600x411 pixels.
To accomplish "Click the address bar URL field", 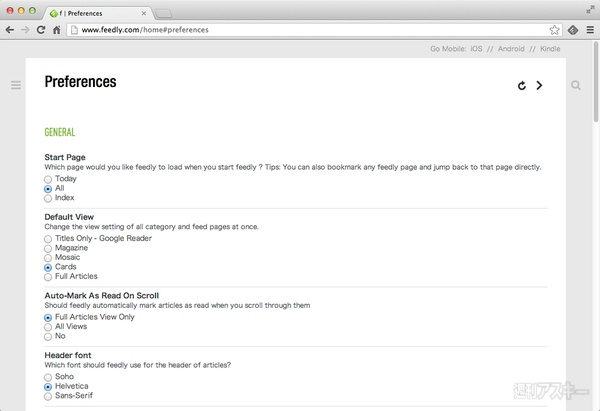I will click(314, 30).
